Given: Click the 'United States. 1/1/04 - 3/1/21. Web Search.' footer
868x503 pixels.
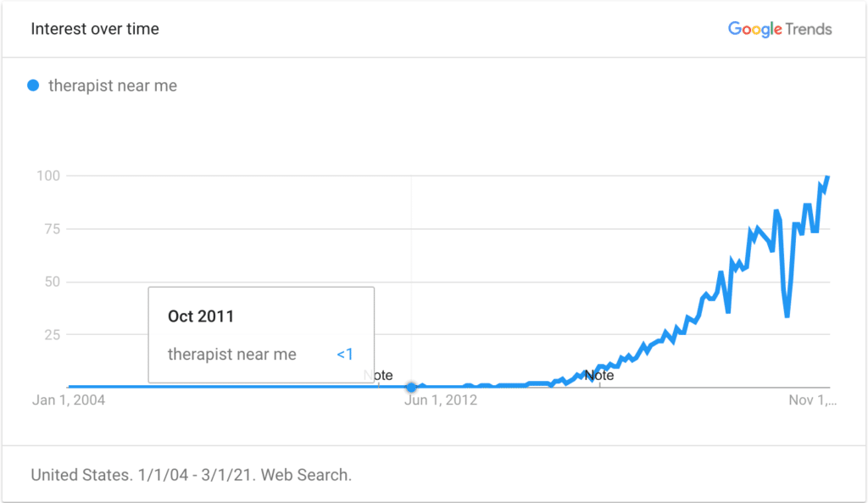Looking at the screenshot, I should coord(191,475).
